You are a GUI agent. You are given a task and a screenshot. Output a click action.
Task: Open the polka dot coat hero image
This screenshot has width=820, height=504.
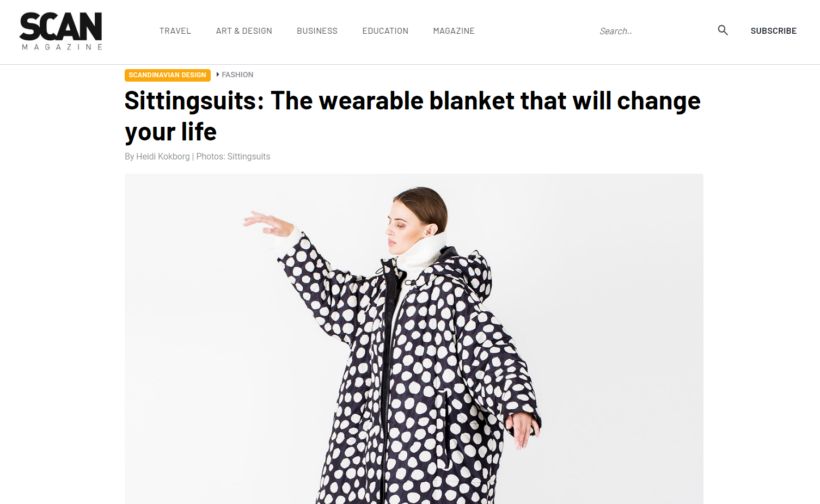click(414, 339)
